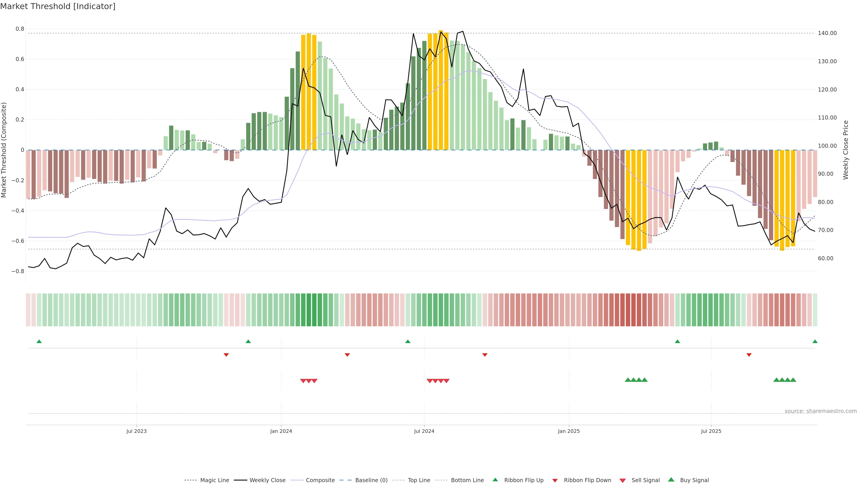
Task: Click the Jan 2024 x-axis label
Action: tap(281, 431)
